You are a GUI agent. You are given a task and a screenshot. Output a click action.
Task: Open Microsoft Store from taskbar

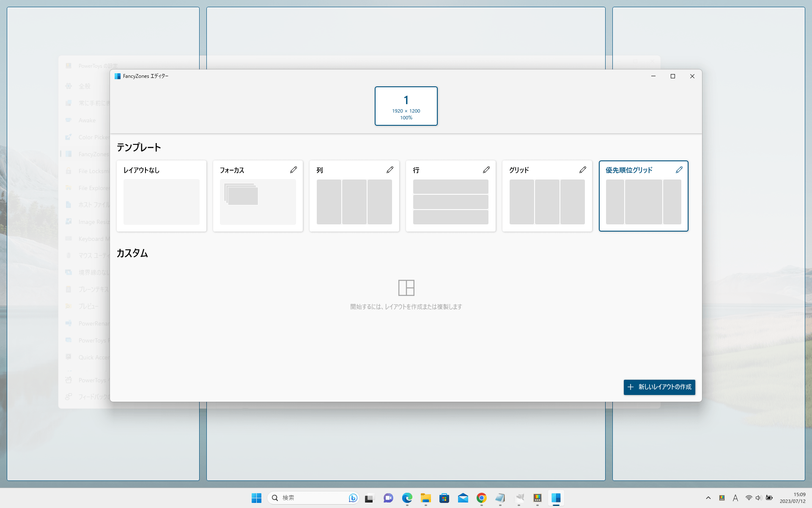(444, 498)
